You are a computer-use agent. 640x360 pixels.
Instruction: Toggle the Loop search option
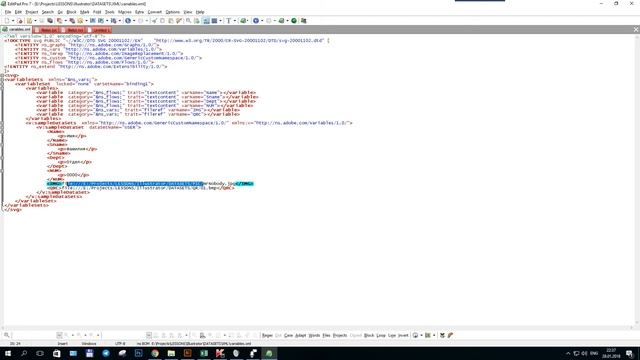click(381, 336)
